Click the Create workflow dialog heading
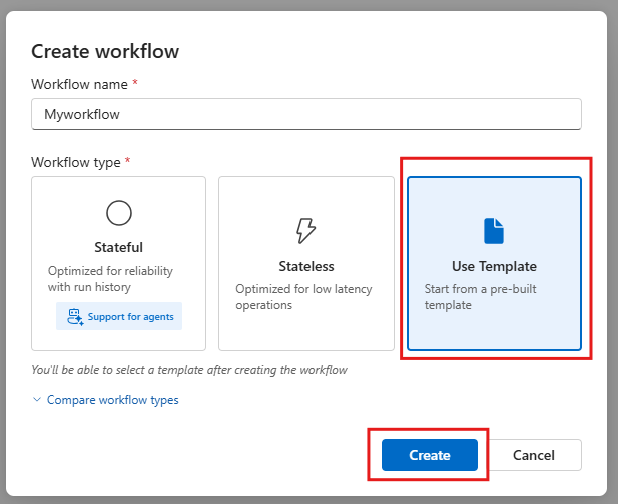Screen dimensions: 618x504 [x=105, y=51]
